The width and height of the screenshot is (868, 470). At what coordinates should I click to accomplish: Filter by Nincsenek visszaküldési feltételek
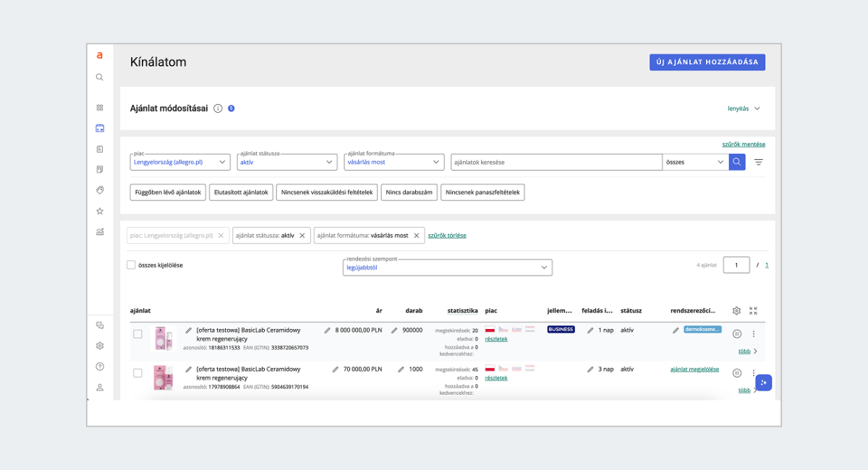point(327,192)
